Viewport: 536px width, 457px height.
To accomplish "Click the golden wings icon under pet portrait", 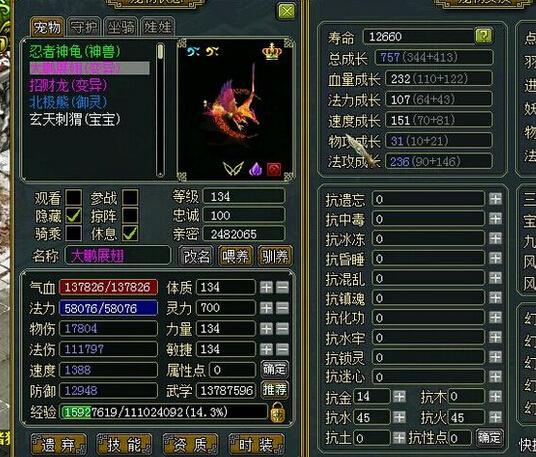I will (x=233, y=169).
